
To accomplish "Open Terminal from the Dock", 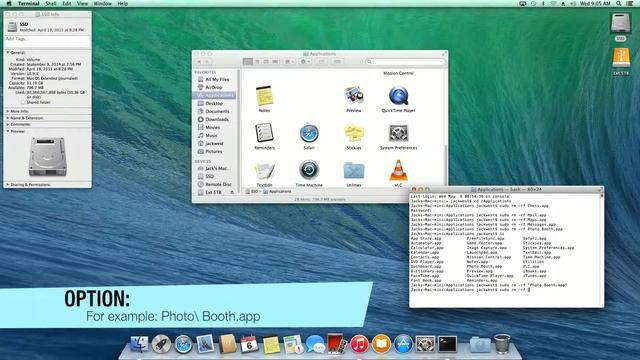I will pos(447,344).
